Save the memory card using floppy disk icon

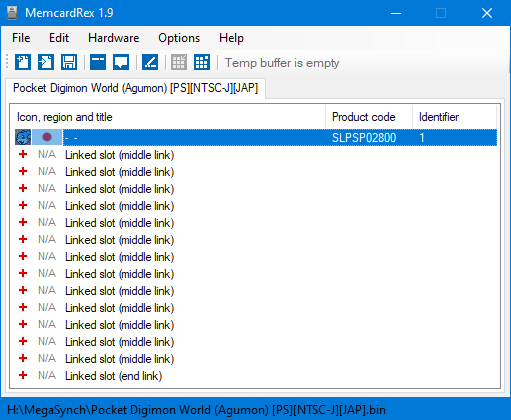pos(69,62)
